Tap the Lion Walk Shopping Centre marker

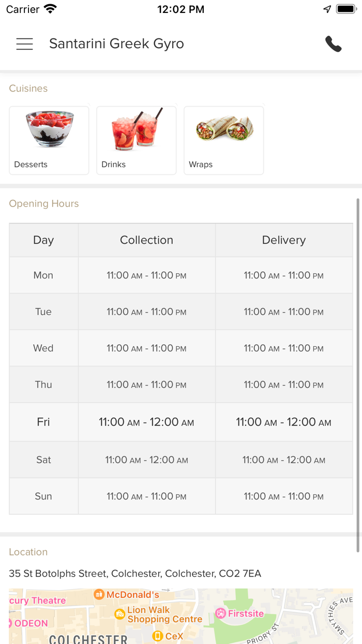[120, 614]
